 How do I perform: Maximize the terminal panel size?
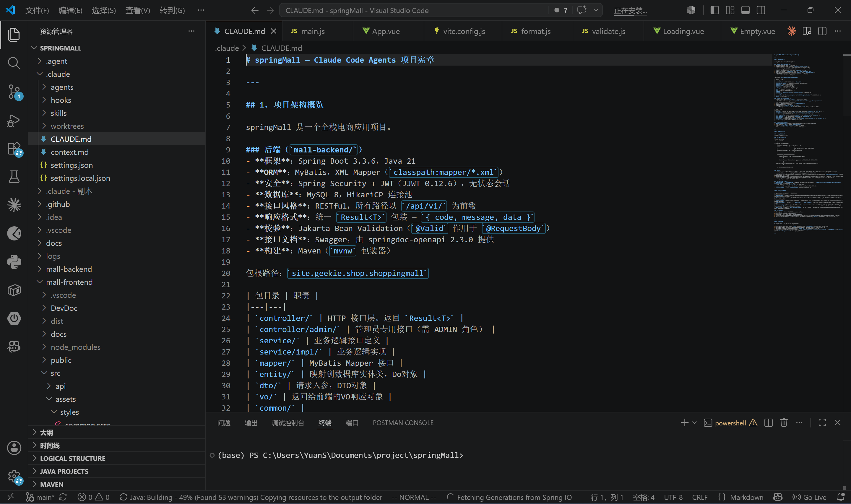click(x=822, y=422)
